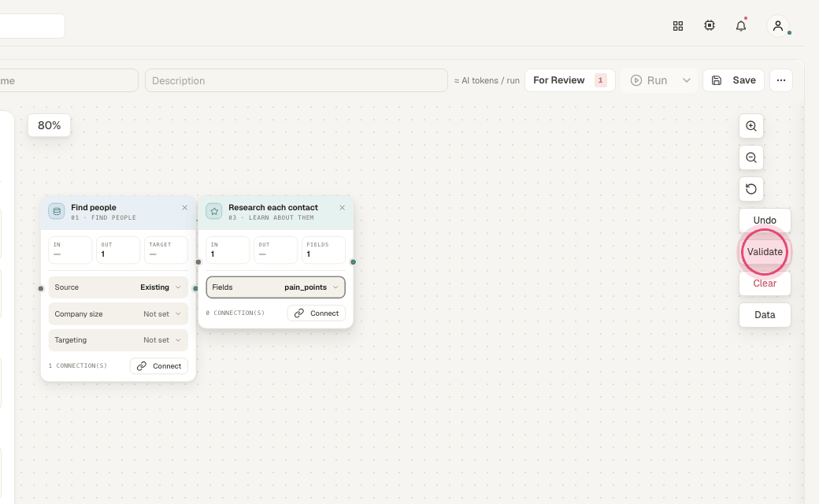Click the input port of Find people node
Screen dimensions: 819x504
click(x=41, y=288)
